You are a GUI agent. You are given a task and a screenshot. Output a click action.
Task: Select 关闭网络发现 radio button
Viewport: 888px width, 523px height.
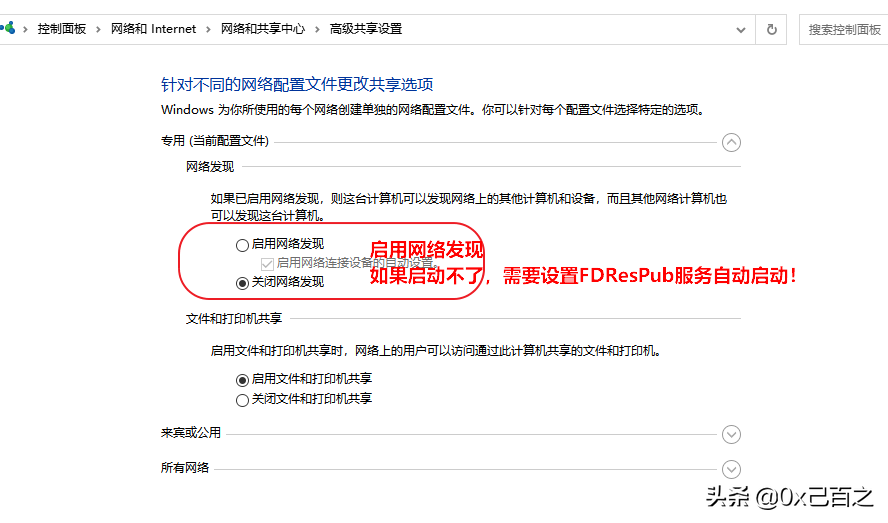[x=242, y=283]
